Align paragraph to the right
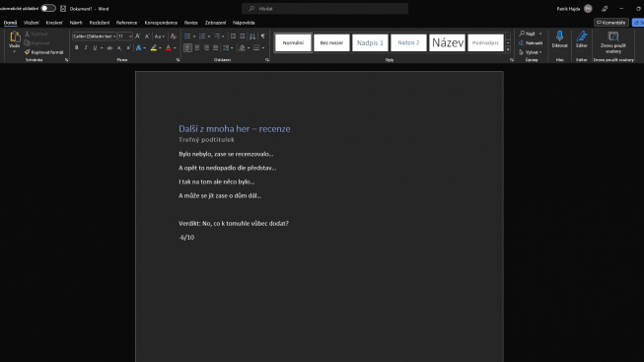This screenshot has width=644, height=362. (206, 48)
